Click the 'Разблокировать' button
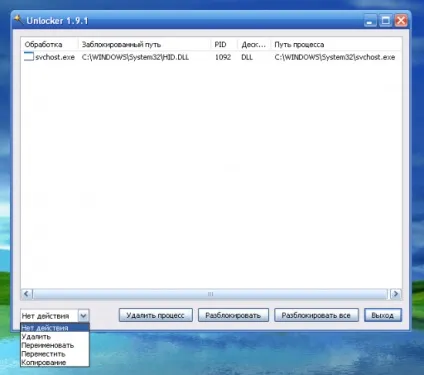Viewport: 424px width, 375px height. [x=233, y=315]
